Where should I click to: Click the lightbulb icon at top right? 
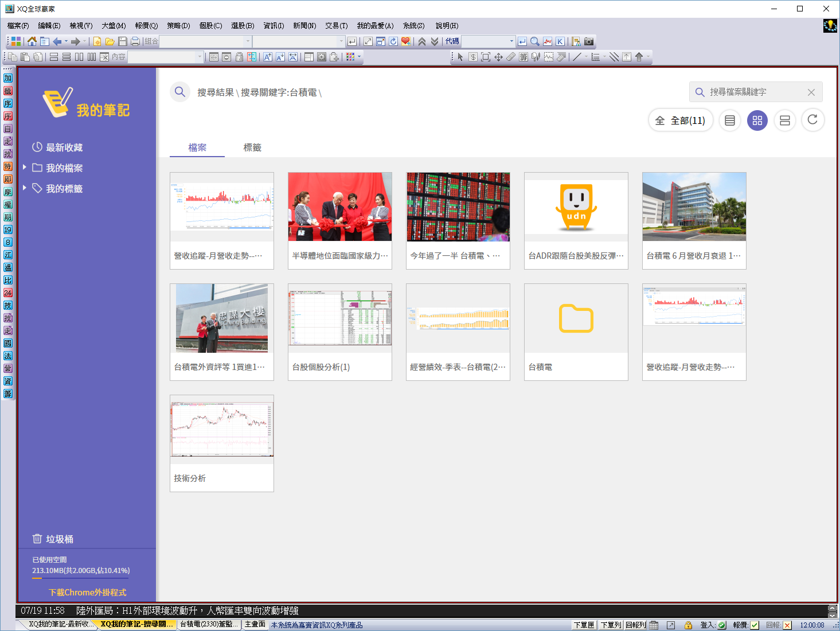pos(830,26)
